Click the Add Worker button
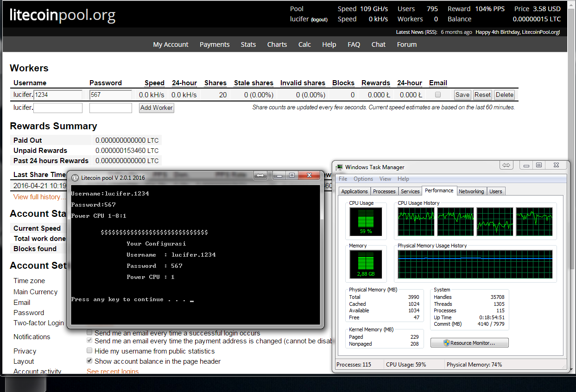Viewport: 576px width, 392px height. [x=157, y=107]
